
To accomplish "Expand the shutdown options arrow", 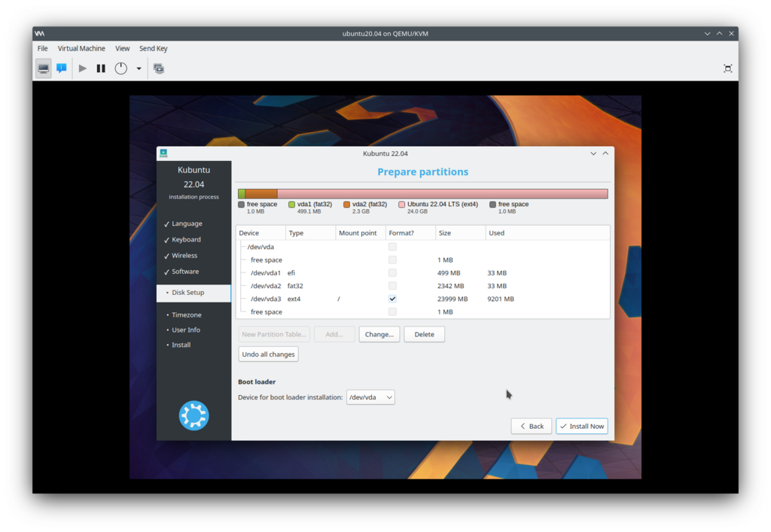I will [139, 68].
